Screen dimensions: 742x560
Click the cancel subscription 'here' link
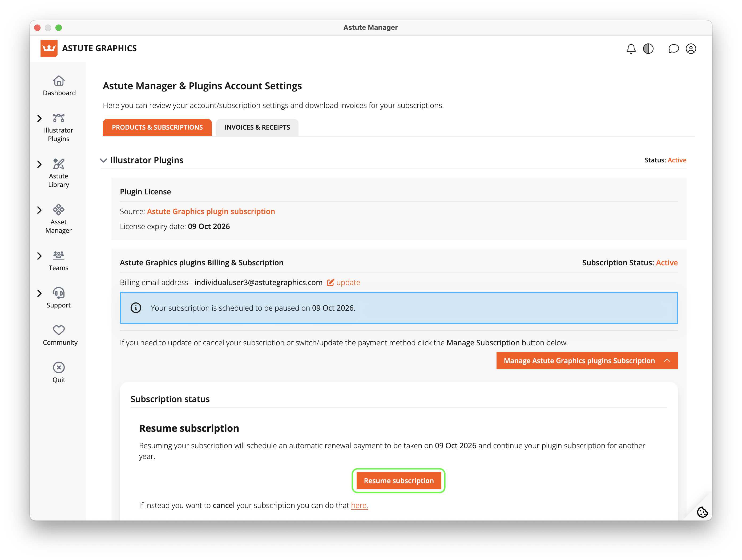pos(359,505)
